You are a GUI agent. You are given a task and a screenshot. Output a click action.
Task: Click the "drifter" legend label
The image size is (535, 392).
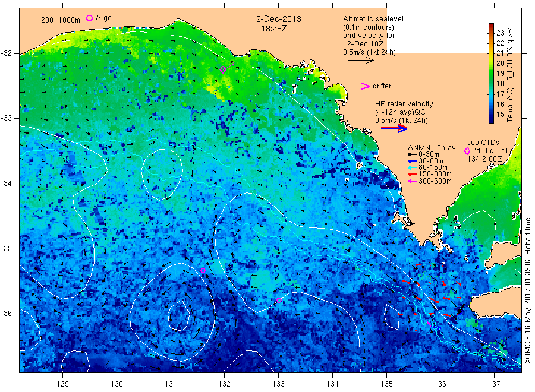pyautogui.click(x=382, y=86)
